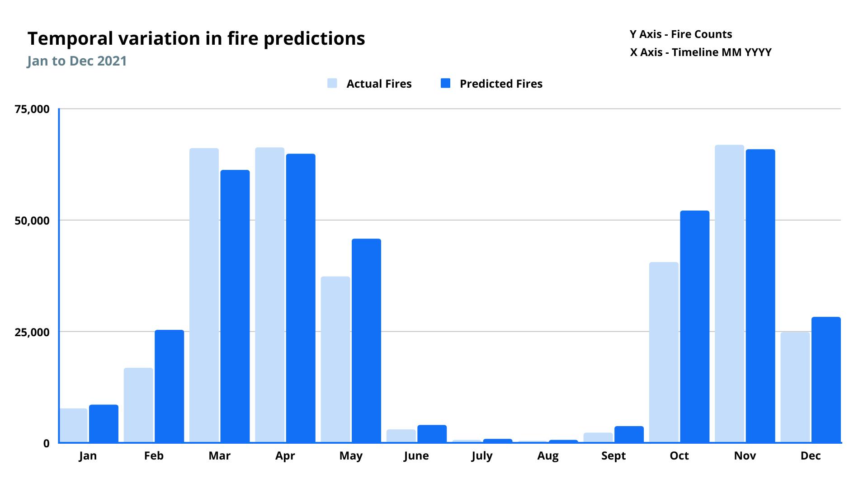The height and width of the screenshot is (488, 868).
Task: Click the X Axis - Timeline note
Action: [701, 52]
